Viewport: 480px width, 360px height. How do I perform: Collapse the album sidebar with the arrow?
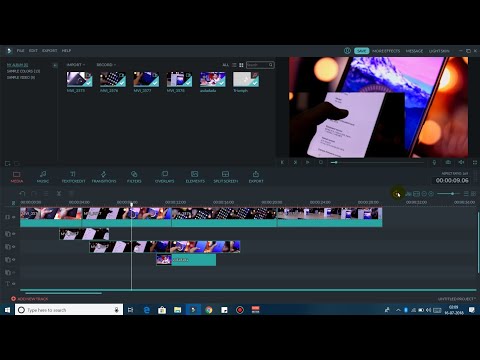[x=55, y=65]
